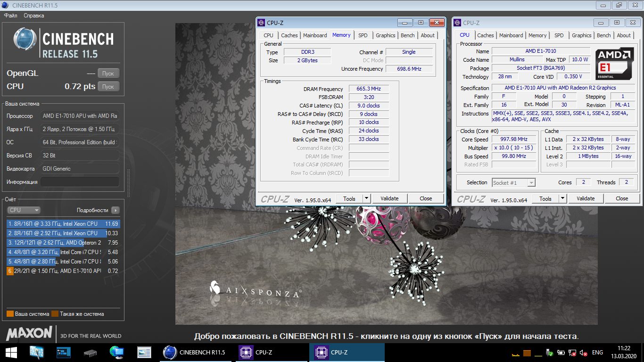Open the globe and monitor network icon
This screenshot has height=362, width=644.
pos(116,352)
